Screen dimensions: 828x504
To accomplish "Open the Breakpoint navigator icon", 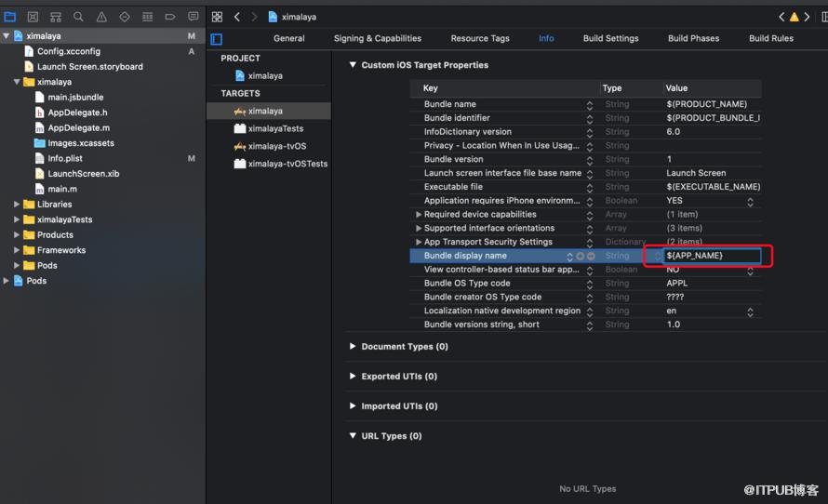I will click(x=170, y=17).
